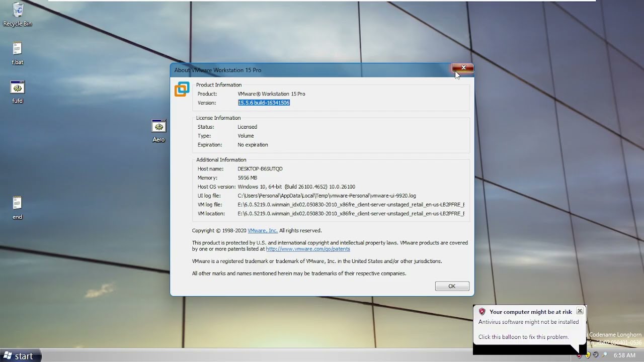
Task: Open the Recycle Bin desktop icon
Action: [18, 14]
